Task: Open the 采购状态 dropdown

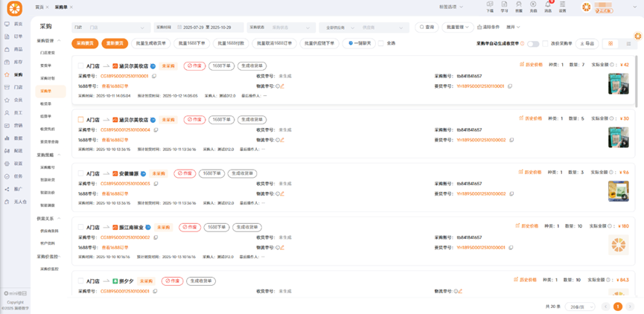Action: coord(281,28)
